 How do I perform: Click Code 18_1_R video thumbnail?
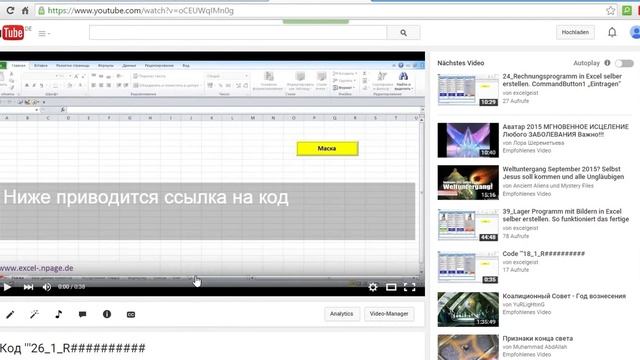pyautogui.click(x=468, y=267)
